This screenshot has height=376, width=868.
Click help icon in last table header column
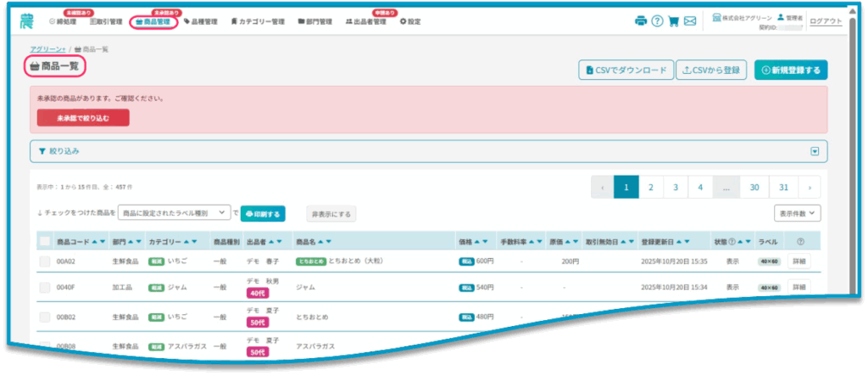point(800,241)
